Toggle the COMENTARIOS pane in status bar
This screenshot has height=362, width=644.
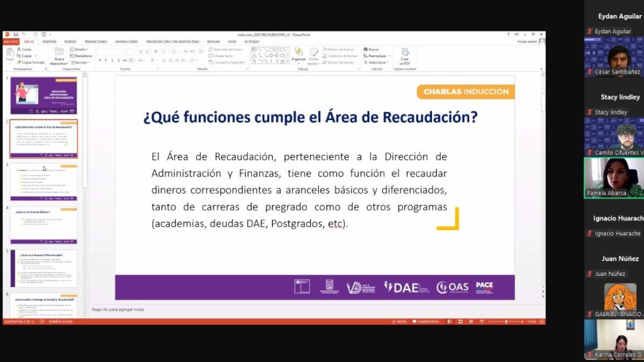tap(425, 322)
